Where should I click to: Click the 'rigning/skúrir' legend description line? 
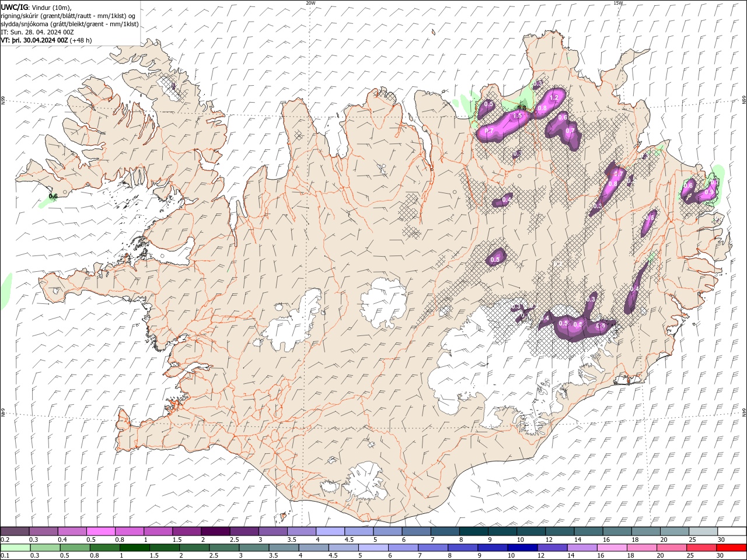click(68, 16)
